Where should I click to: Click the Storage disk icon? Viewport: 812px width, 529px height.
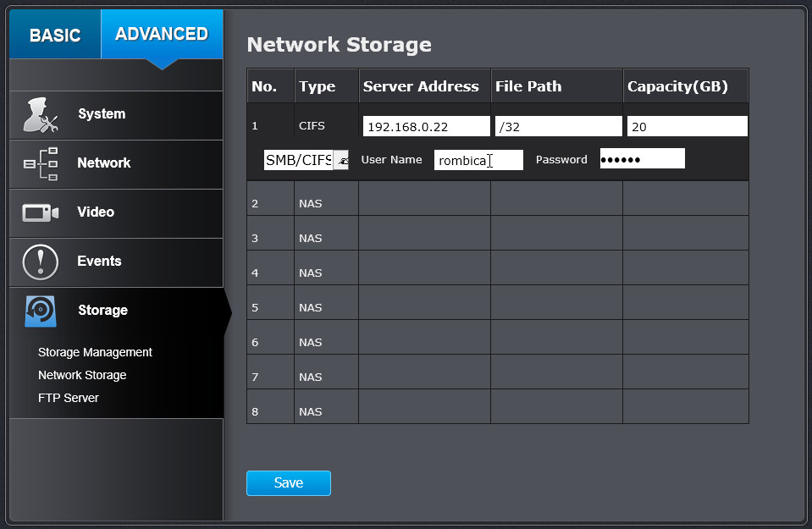pyautogui.click(x=40, y=311)
